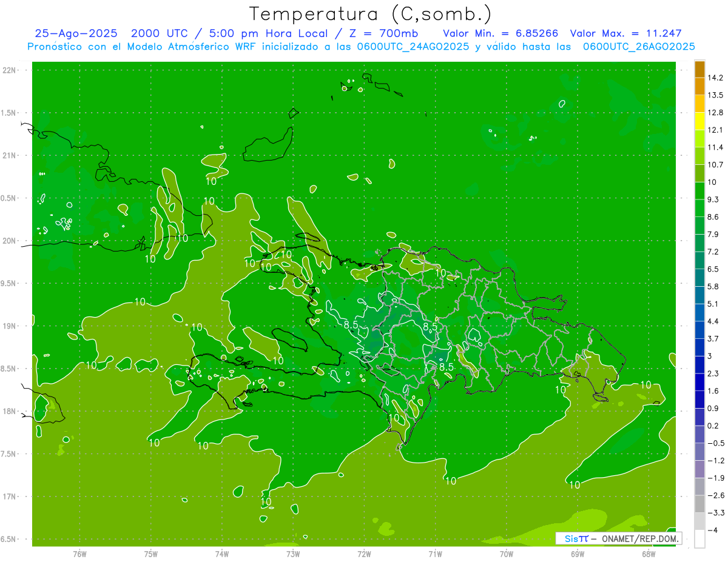The width and height of the screenshot is (728, 562).
Task: Click the "17N" latitude axis label
Action: coord(10,497)
